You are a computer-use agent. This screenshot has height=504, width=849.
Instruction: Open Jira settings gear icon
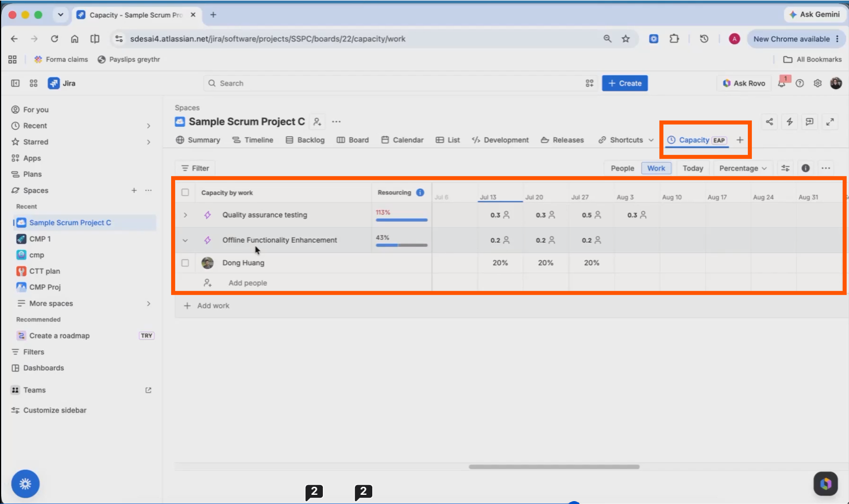[817, 83]
